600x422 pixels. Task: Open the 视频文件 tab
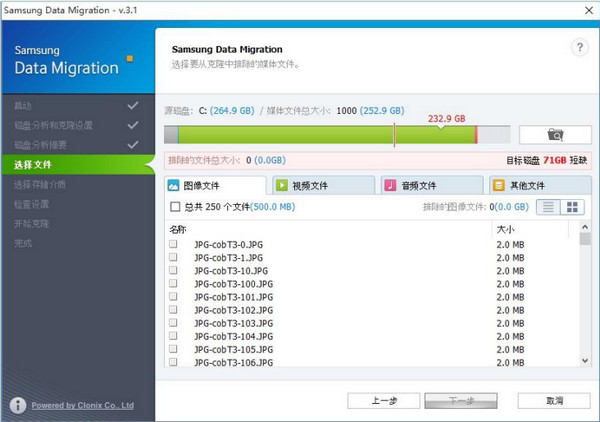[x=324, y=186]
